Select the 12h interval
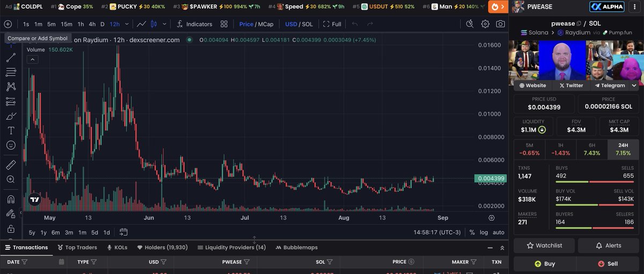This screenshot has width=644, height=274. pos(115,24)
